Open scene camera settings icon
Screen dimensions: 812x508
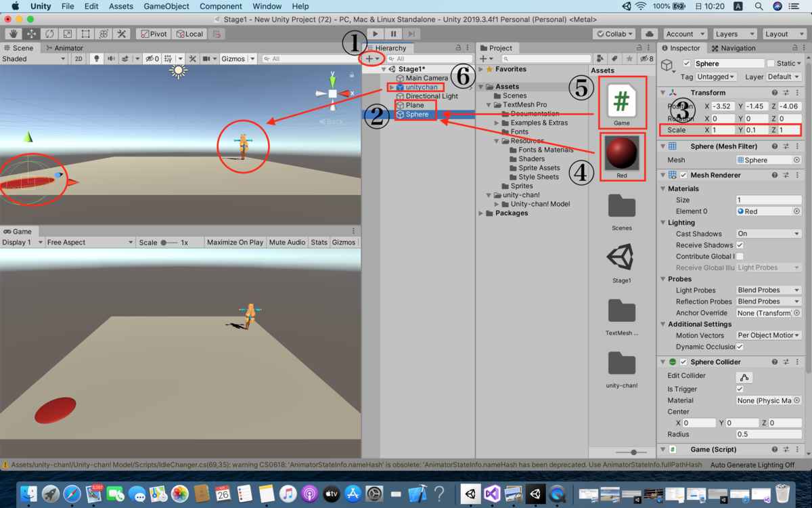208,59
